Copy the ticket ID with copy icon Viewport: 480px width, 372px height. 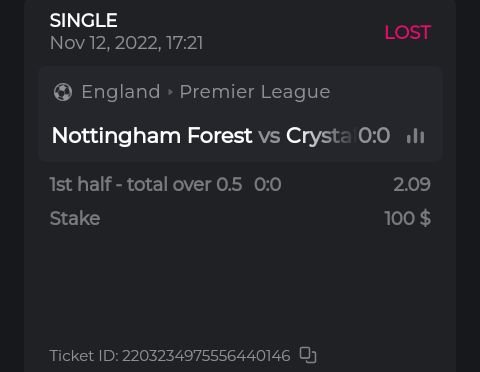tap(308, 355)
